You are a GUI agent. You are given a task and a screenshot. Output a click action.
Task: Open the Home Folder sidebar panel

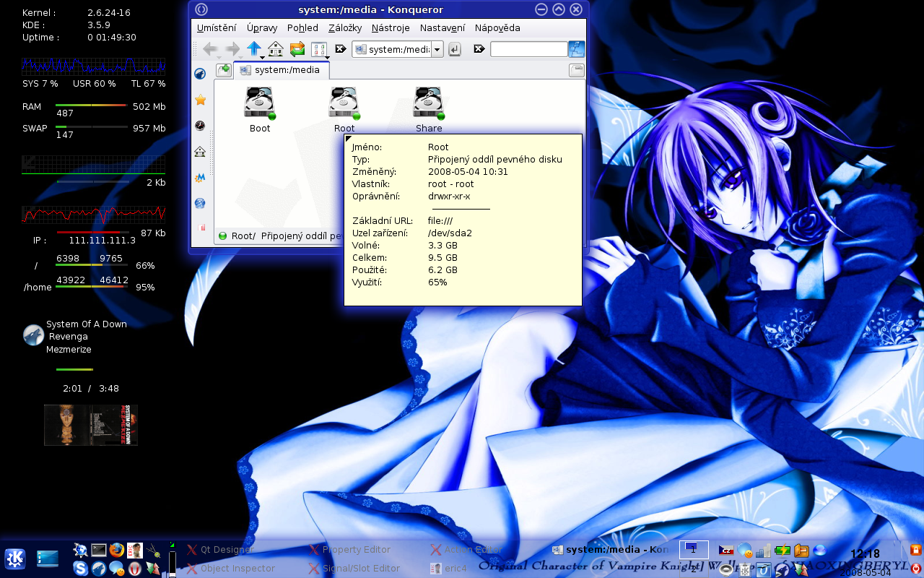point(200,152)
